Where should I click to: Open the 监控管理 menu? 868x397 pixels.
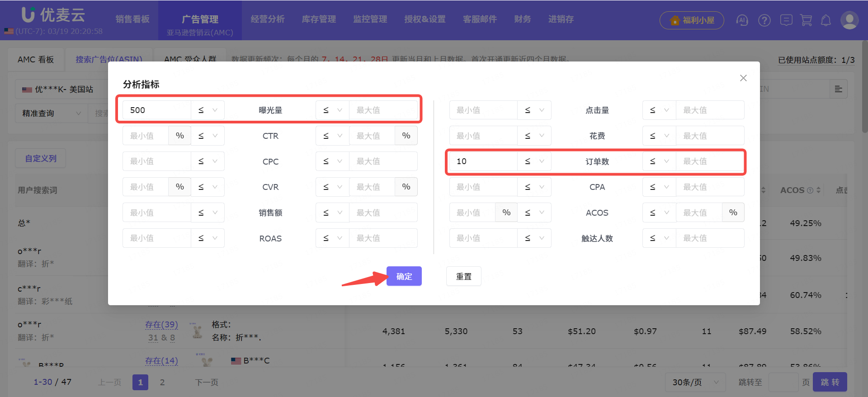370,19
